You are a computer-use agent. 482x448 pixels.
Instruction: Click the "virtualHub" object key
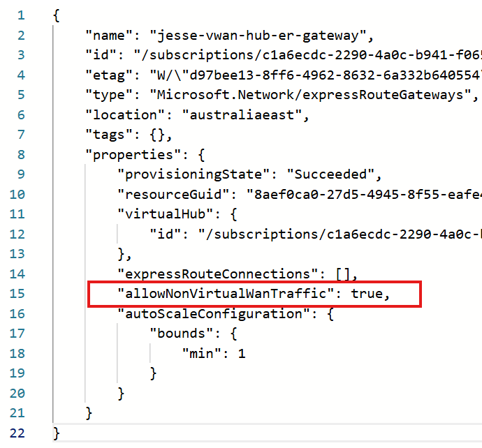pyautogui.click(x=159, y=214)
